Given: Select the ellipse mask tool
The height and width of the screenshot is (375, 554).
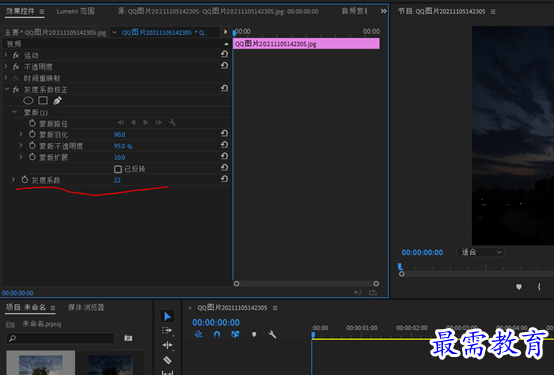Looking at the screenshot, I should [x=28, y=101].
